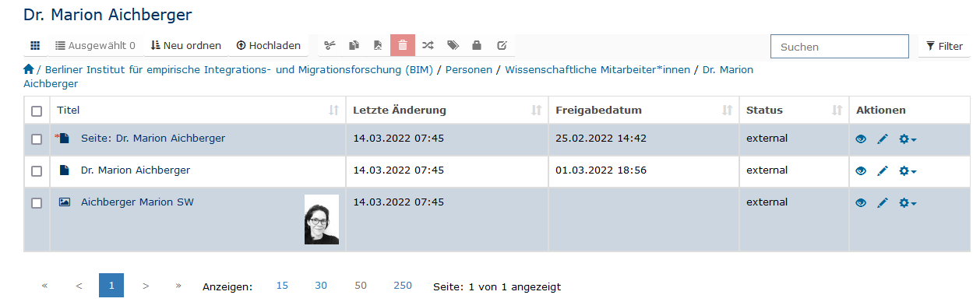Image resolution: width=980 pixels, height=302 pixels.
Task: Open gear dropdown for Seite: Dr. Marion Aichberger
Action: click(907, 139)
